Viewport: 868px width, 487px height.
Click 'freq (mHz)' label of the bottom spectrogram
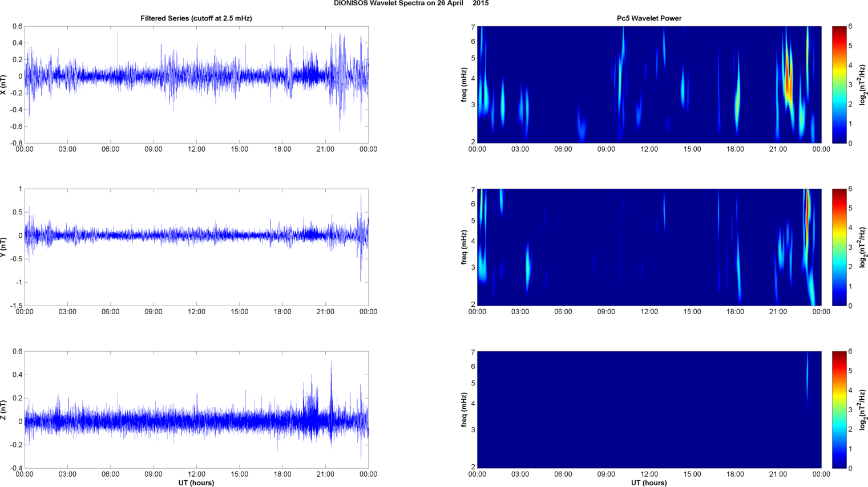click(x=465, y=409)
